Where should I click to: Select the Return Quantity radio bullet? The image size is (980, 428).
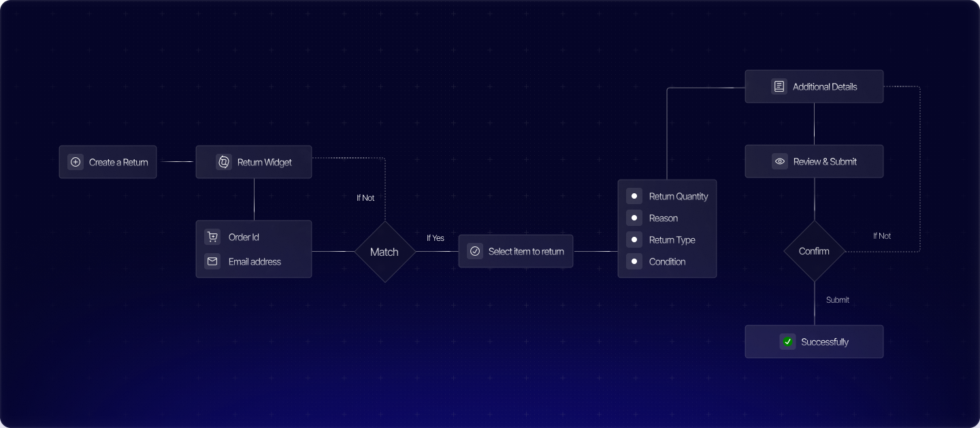(634, 196)
